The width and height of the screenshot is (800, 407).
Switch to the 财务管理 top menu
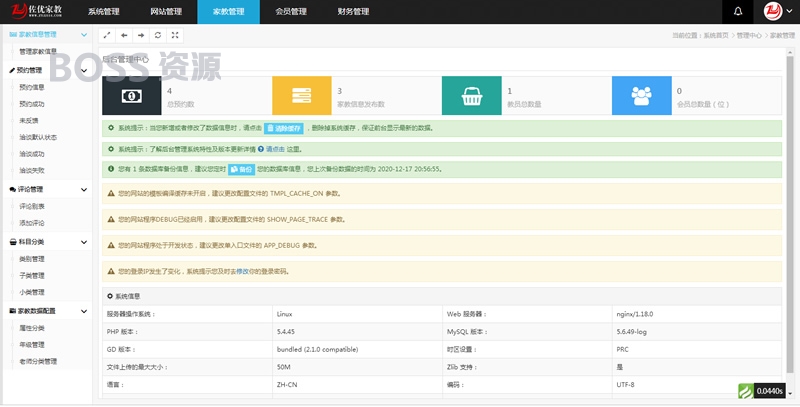point(353,12)
